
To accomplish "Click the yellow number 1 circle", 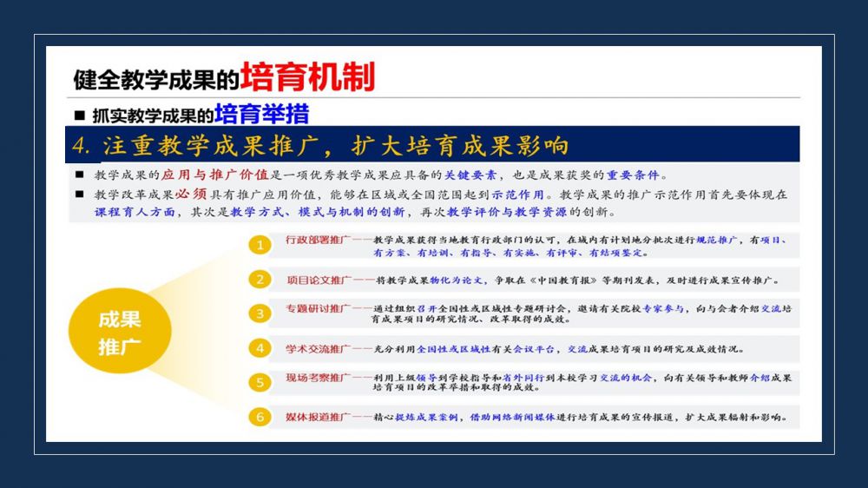I will [259, 246].
